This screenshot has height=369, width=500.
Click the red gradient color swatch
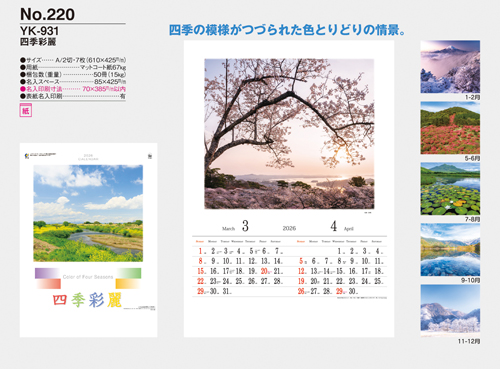pos(48,284)
